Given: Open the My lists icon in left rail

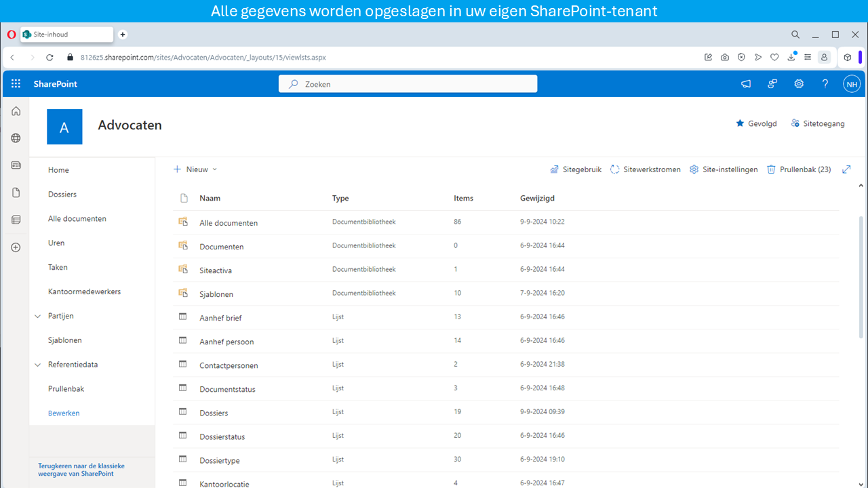Looking at the screenshot, I should (16, 220).
